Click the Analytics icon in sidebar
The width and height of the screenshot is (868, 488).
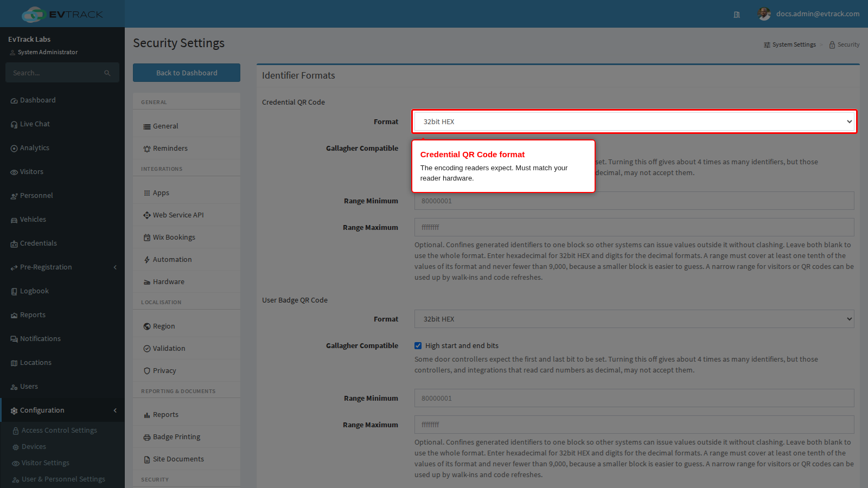click(14, 148)
